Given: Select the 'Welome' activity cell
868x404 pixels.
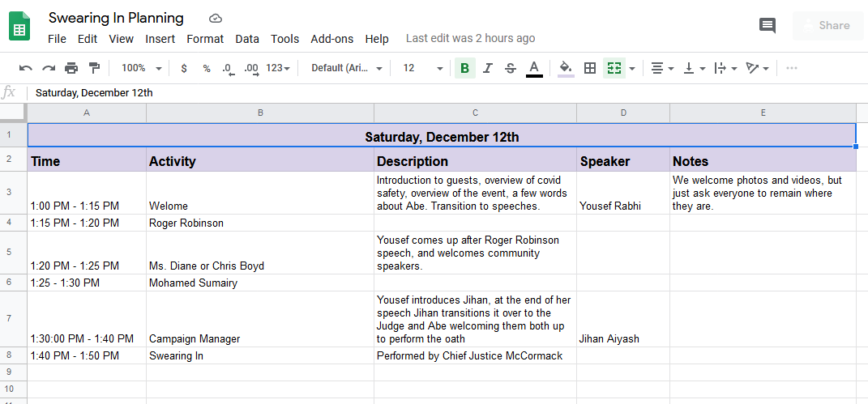Looking at the screenshot, I should [260, 193].
